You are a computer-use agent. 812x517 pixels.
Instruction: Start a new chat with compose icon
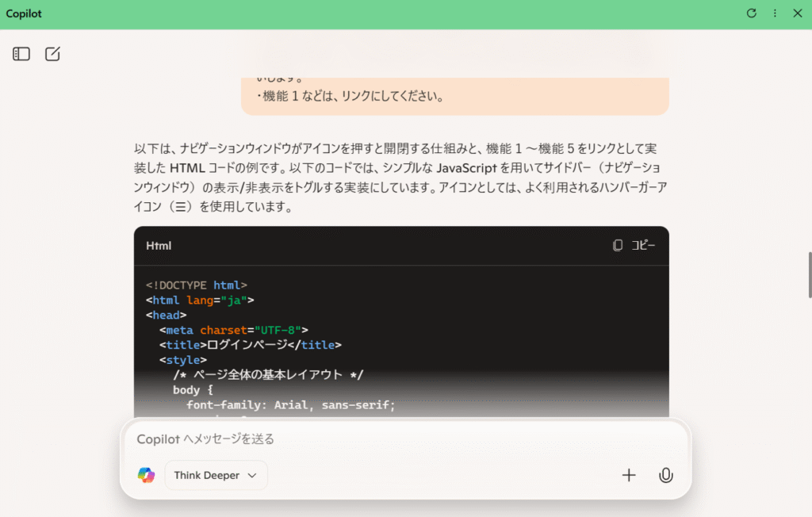point(52,54)
